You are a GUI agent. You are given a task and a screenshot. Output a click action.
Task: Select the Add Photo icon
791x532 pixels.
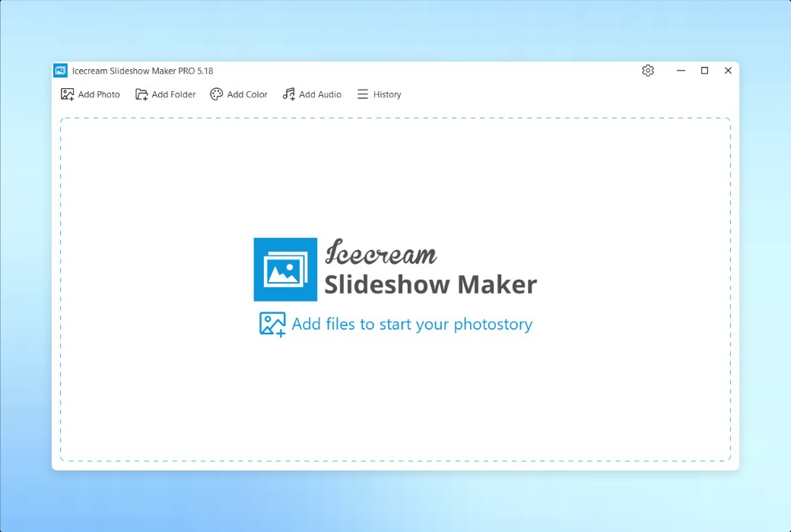coord(67,93)
